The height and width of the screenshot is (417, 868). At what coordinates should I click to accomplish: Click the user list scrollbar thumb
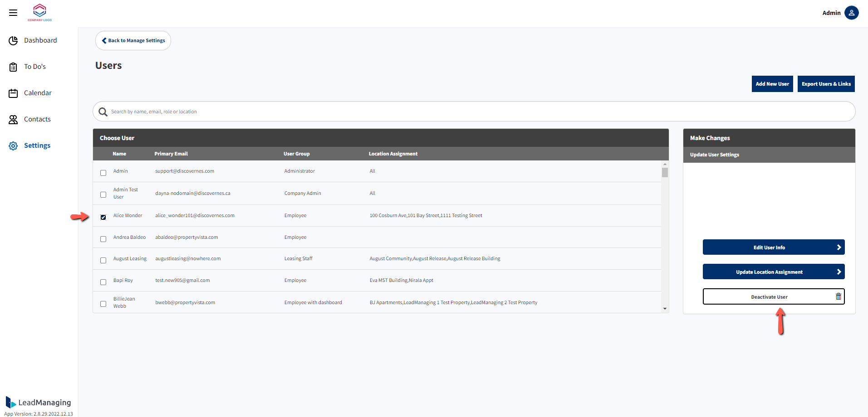point(665,173)
